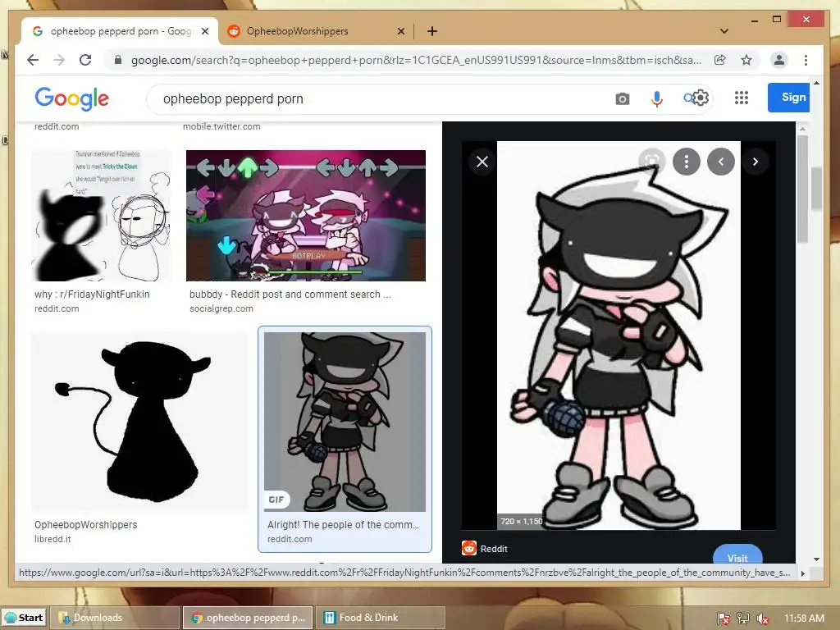The height and width of the screenshot is (630, 840).
Task: Open Downloads from the taskbar
Action: [x=115, y=618]
